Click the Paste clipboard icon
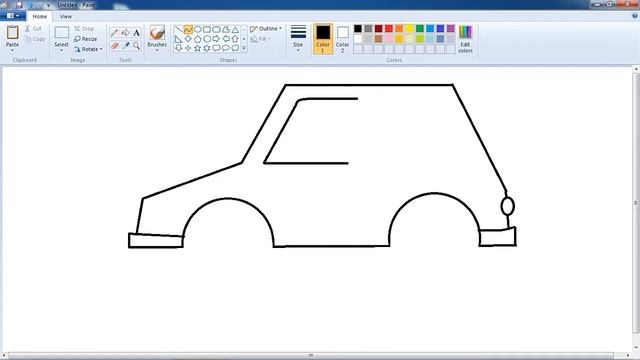This screenshot has height=360, width=640. [13, 33]
